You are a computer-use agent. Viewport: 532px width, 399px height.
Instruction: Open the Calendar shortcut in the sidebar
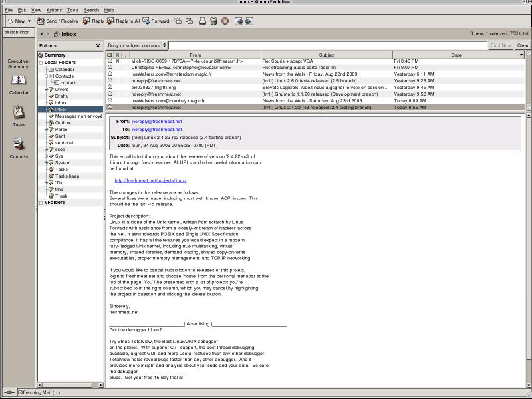(19, 83)
